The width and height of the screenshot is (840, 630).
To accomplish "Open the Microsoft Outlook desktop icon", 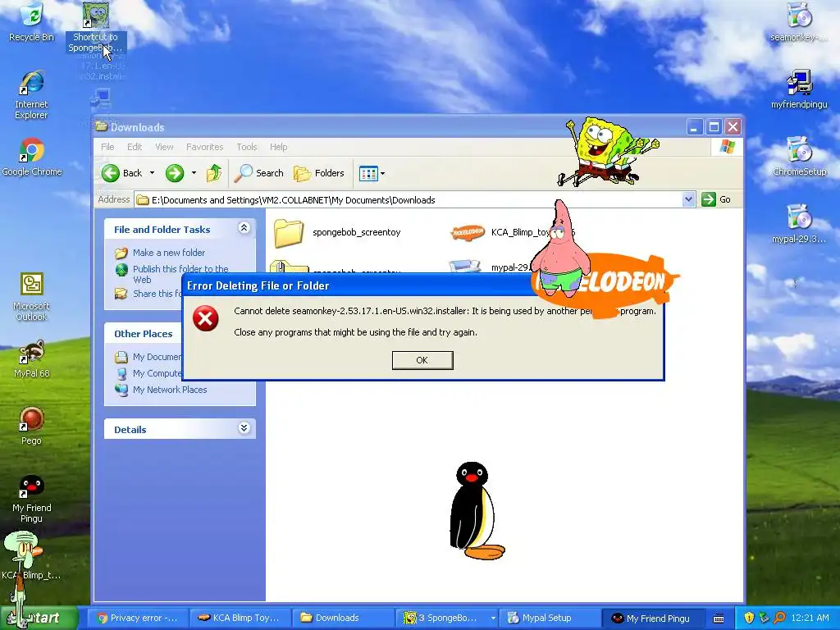I will click(x=32, y=297).
